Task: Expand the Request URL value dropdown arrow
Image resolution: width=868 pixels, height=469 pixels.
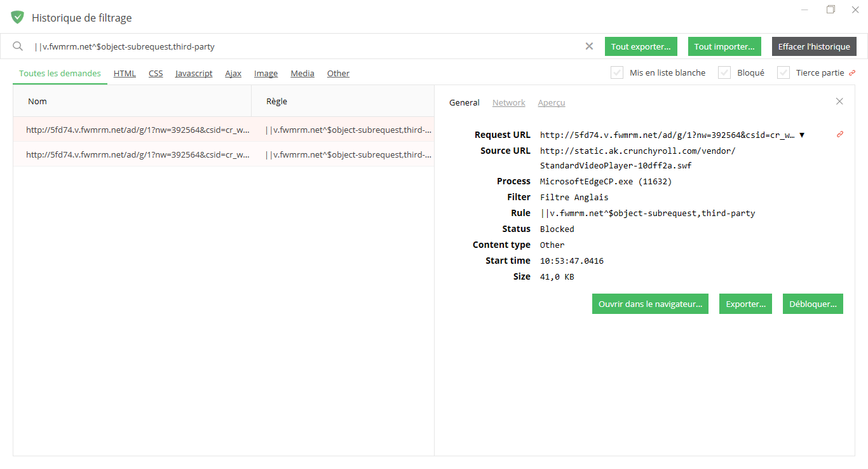Action: [802, 135]
